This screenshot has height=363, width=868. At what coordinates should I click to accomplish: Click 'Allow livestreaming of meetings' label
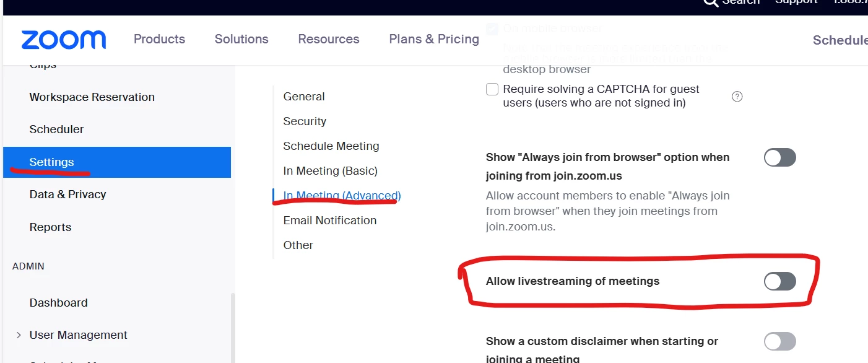point(573,281)
